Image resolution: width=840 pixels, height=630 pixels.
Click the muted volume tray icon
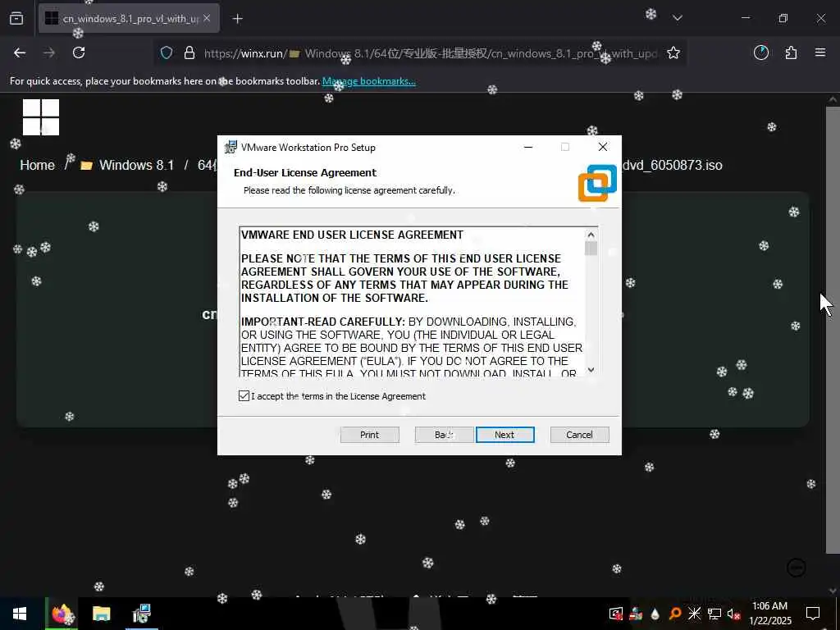(733, 614)
